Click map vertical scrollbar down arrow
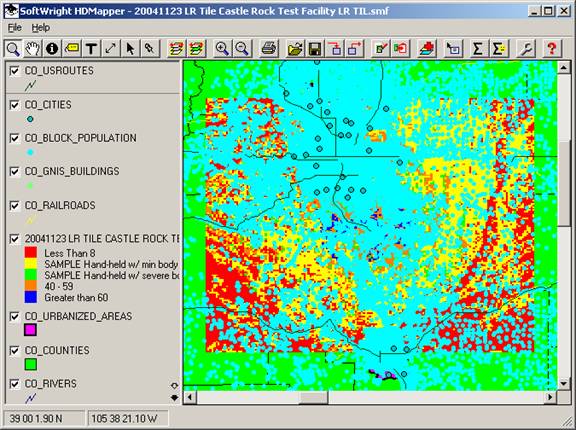The width and height of the screenshot is (576, 430). (x=564, y=384)
